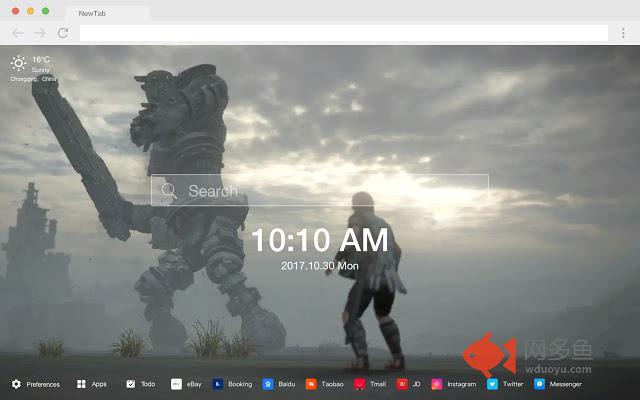The image size is (640, 400).
Task: Open the Booking shortcut
Action: coord(219,384)
